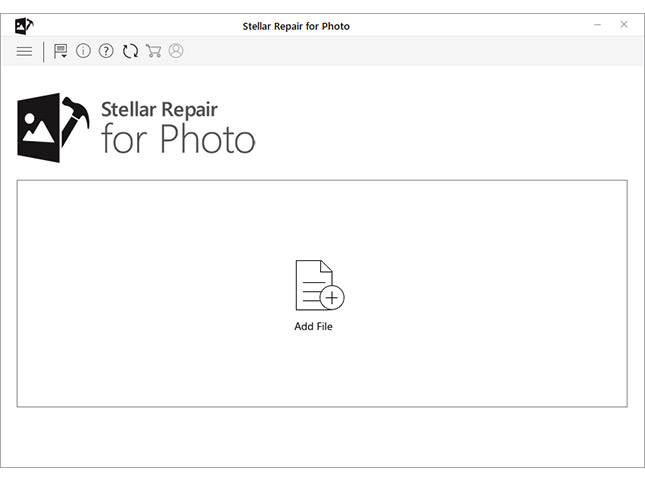Minimize the Stellar Repair window
The image size is (645, 481).
[x=597, y=24]
